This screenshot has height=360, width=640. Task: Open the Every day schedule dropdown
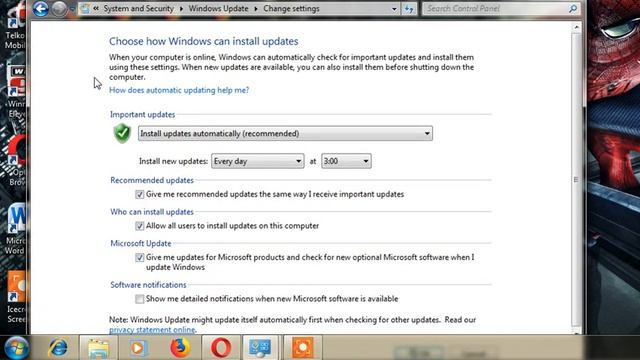click(258, 161)
